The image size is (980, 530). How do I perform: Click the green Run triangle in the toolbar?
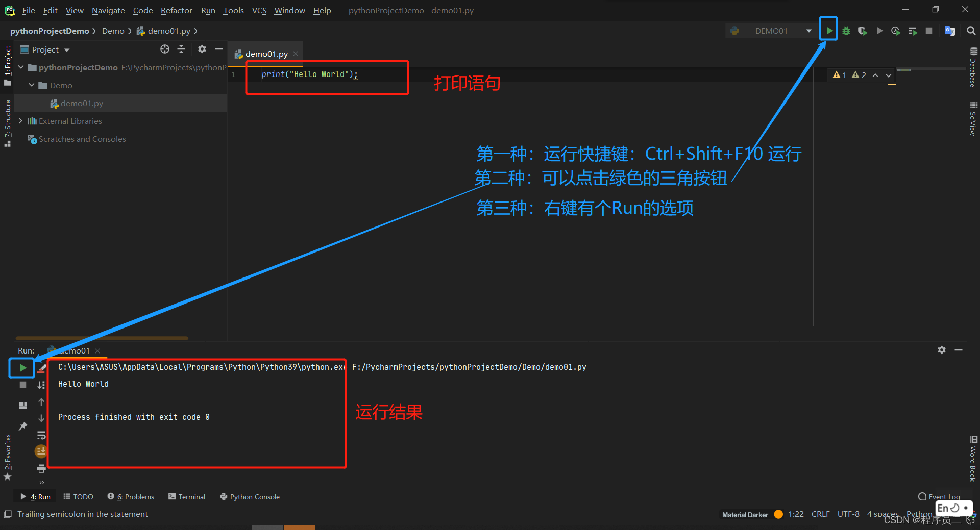coord(828,31)
